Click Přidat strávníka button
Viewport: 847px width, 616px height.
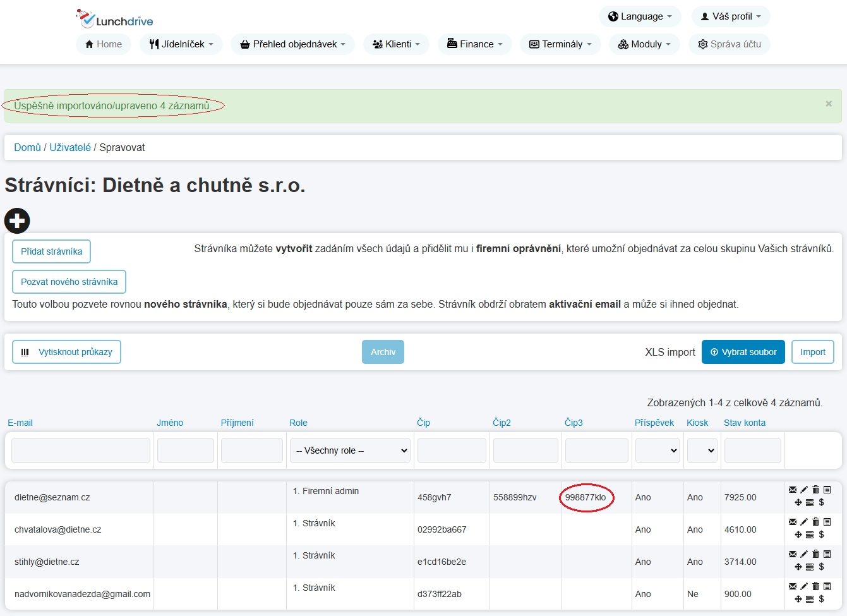pos(52,251)
